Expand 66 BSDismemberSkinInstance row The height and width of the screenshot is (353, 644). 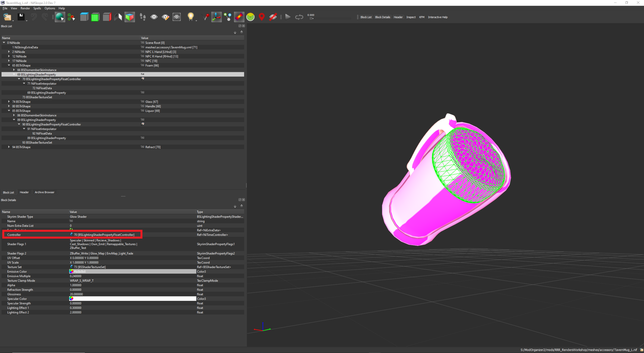point(14,70)
